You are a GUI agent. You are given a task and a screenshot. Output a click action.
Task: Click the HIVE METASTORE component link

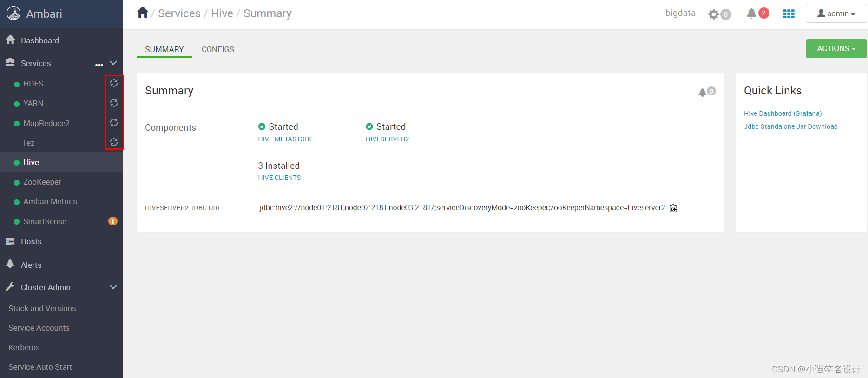[x=286, y=139]
